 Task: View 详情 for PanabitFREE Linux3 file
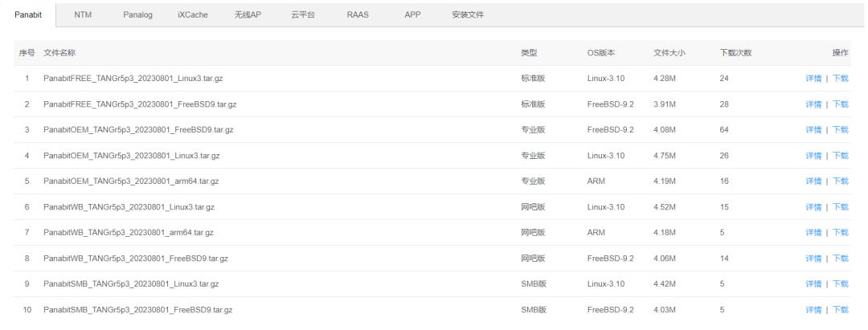tap(813, 79)
